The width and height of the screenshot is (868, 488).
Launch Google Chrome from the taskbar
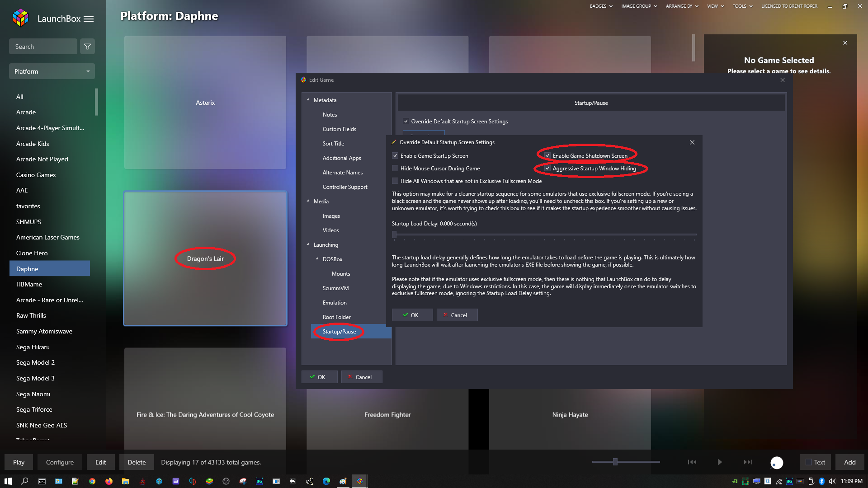(x=92, y=481)
